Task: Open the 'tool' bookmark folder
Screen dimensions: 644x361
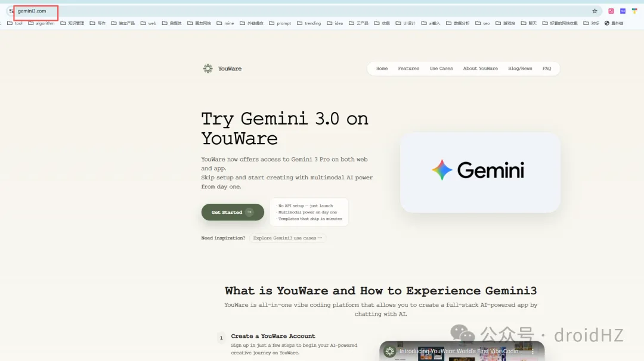Action: tap(15, 23)
